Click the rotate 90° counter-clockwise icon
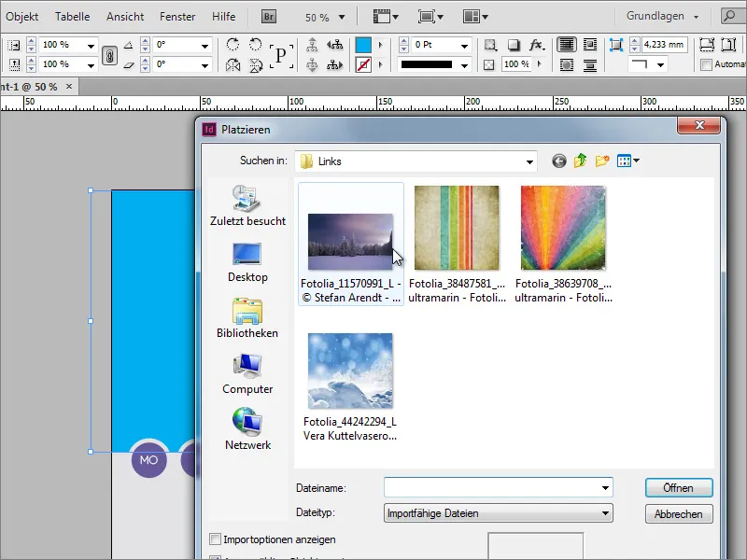The width and height of the screenshot is (747, 560). point(256,44)
